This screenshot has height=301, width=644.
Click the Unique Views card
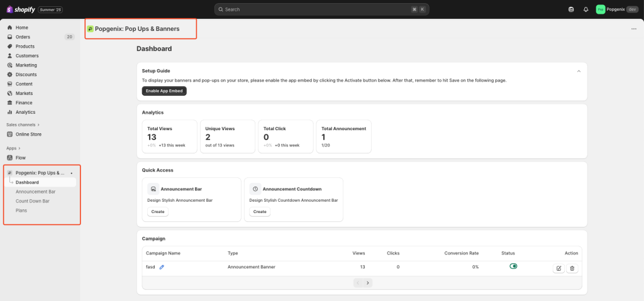tap(228, 136)
